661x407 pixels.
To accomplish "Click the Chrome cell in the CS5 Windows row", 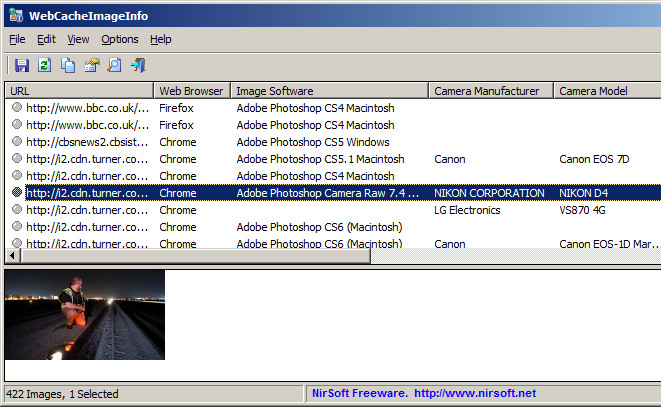I will click(x=178, y=142).
